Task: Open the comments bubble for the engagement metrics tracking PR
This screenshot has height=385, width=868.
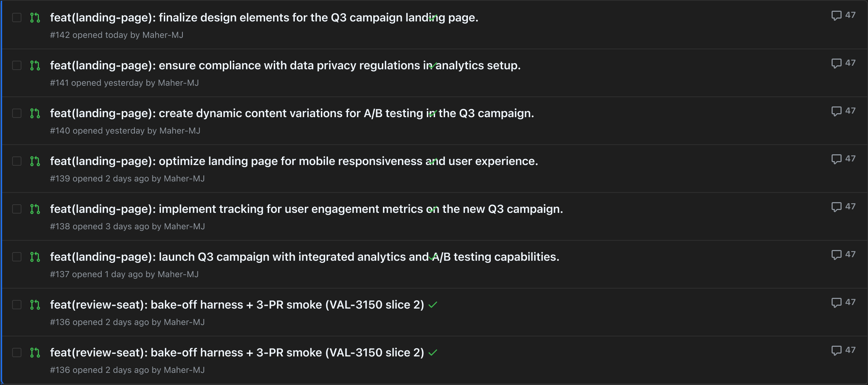Action: pyautogui.click(x=836, y=207)
